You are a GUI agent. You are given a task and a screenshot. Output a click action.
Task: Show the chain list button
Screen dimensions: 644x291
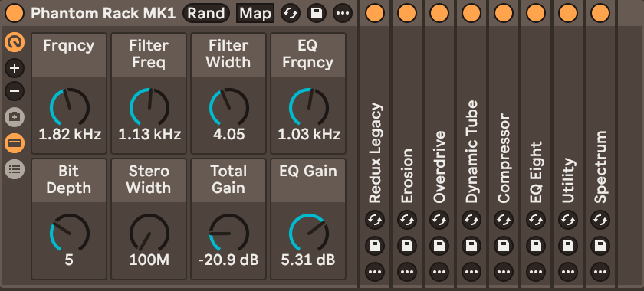(15, 169)
